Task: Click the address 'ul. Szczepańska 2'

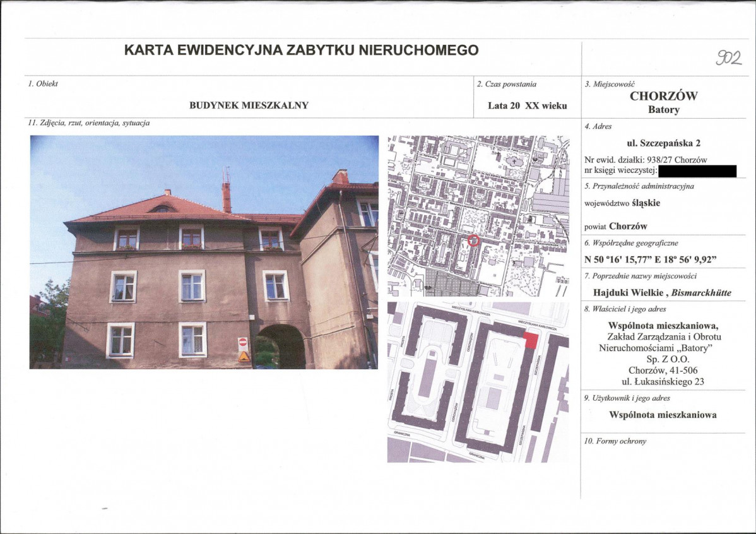Action: click(664, 143)
